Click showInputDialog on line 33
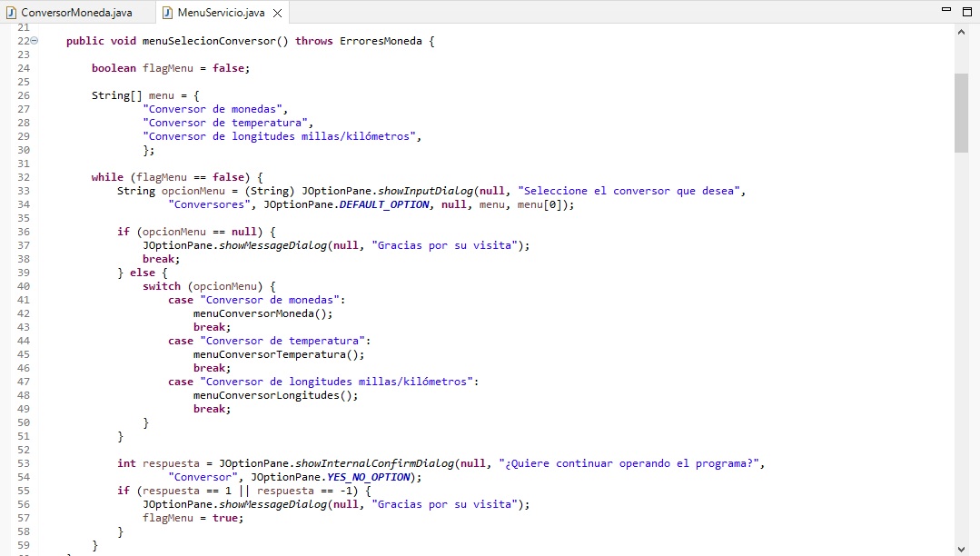 click(x=425, y=191)
